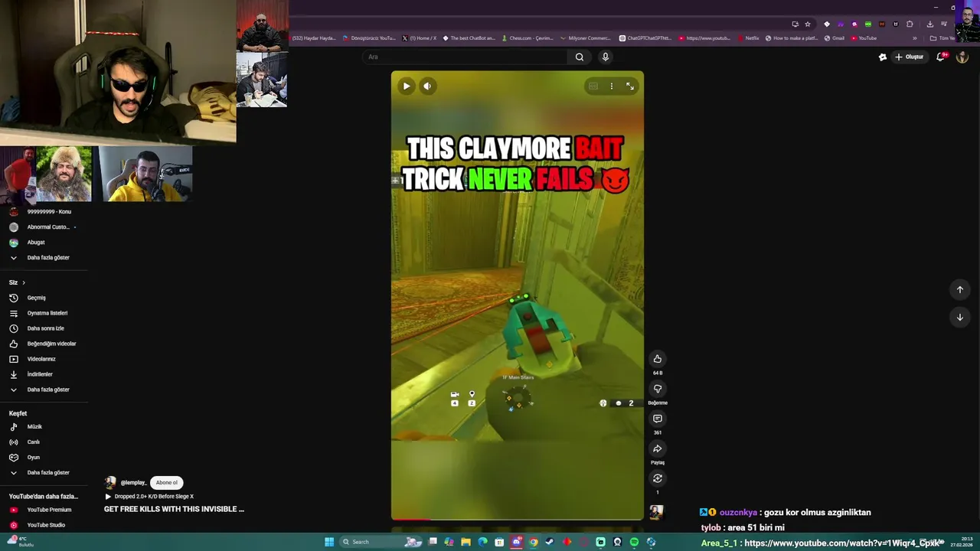Open Chrome extensions puzzle icon
Viewport: 980px width, 551px height.
[910, 24]
